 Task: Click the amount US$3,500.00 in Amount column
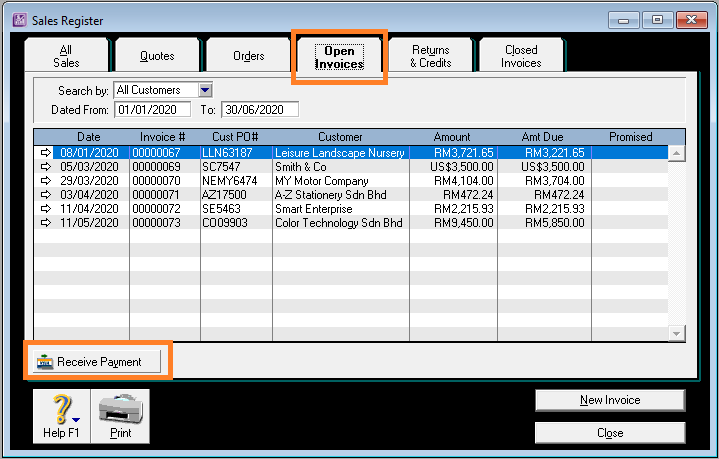(462, 167)
